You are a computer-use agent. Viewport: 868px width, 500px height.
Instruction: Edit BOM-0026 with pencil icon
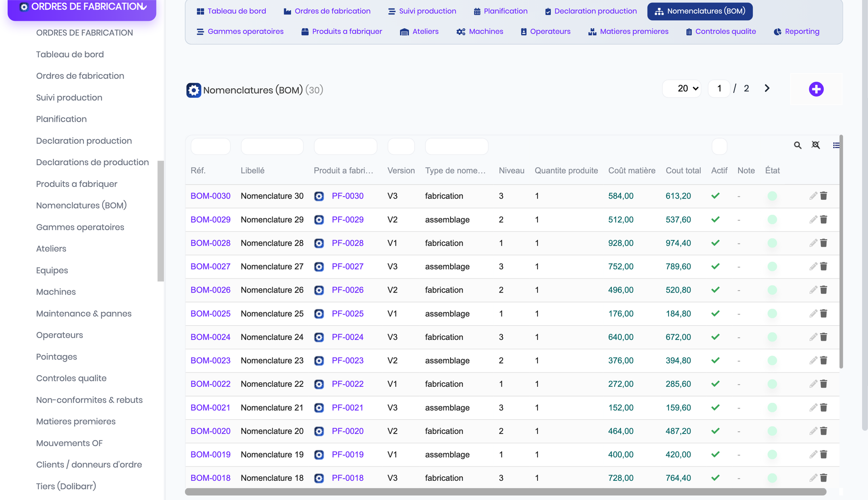click(813, 290)
